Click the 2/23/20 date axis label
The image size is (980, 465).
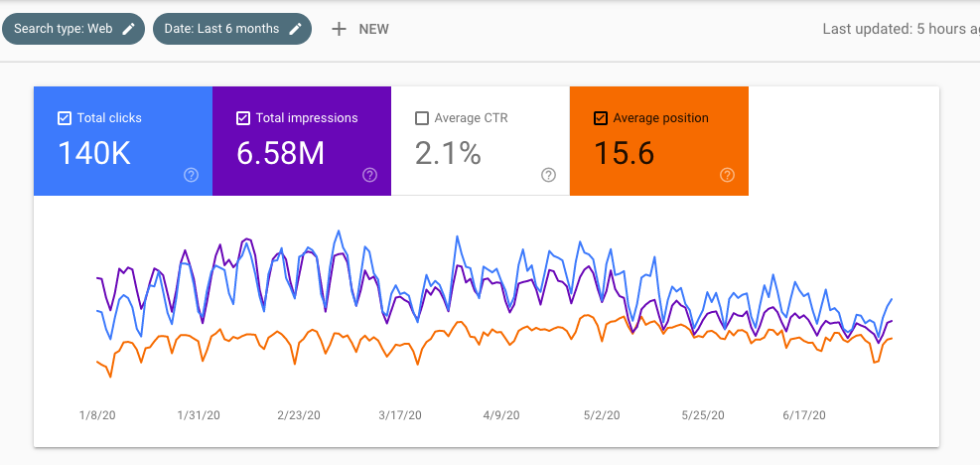pyautogui.click(x=299, y=415)
